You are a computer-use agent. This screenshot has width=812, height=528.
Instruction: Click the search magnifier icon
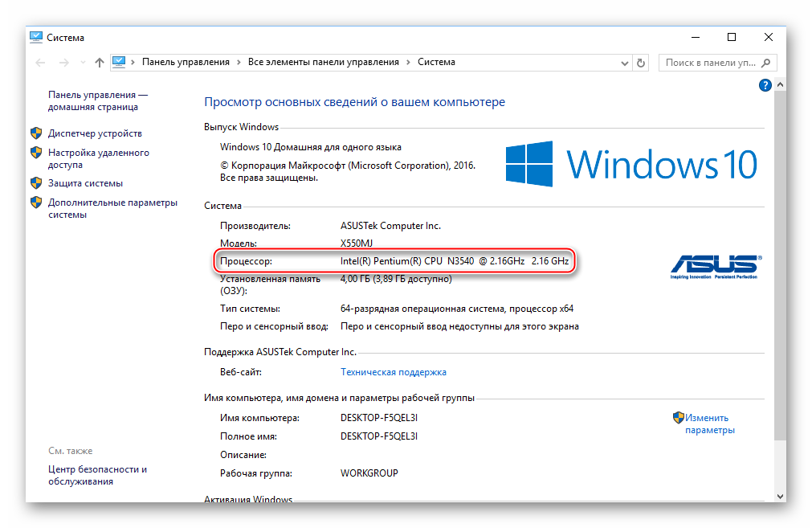click(766, 63)
